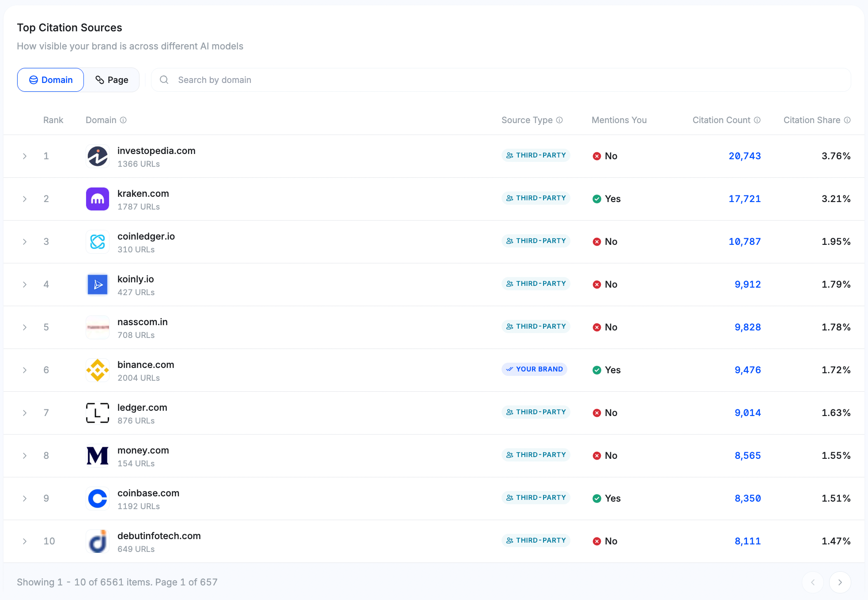
Task: Expand the investopedia.com row
Action: click(x=25, y=156)
